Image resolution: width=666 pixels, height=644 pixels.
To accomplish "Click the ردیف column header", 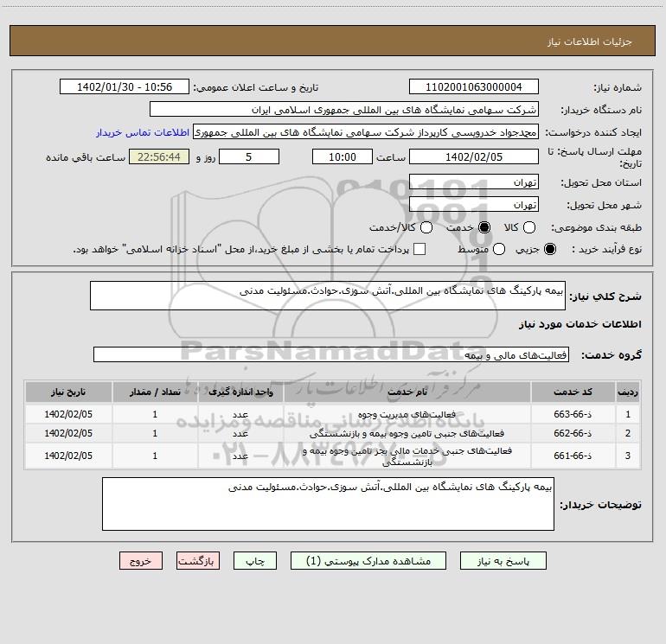I will coord(628,392).
